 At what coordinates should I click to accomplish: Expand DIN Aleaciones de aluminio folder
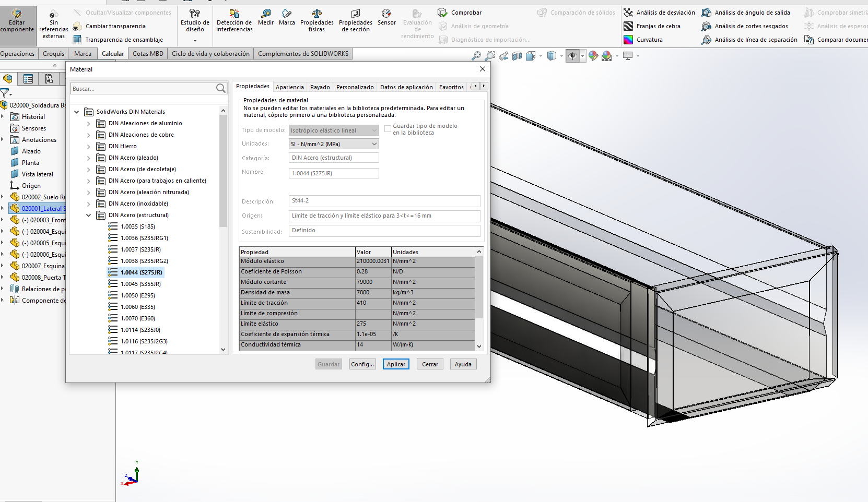(x=88, y=124)
